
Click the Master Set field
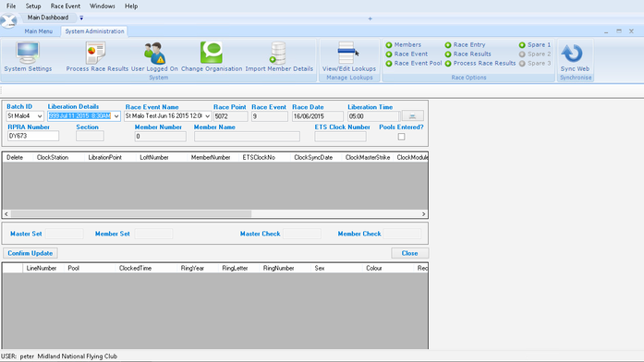(64, 234)
